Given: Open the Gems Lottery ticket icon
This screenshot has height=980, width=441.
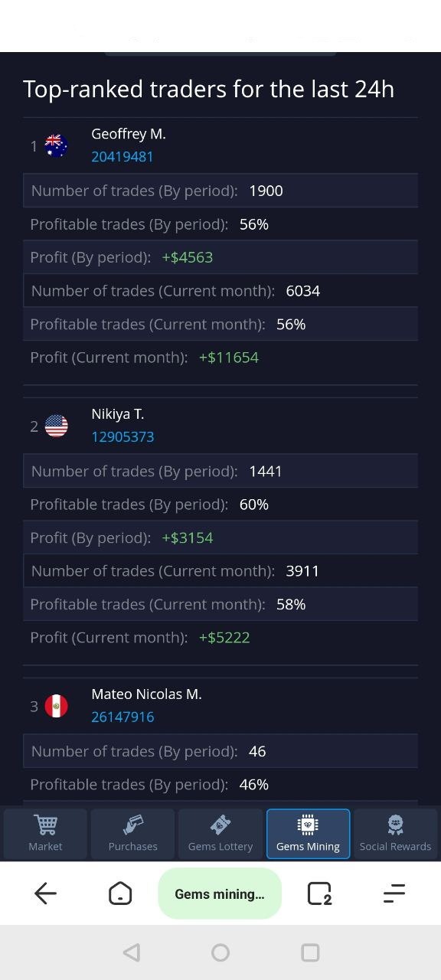Looking at the screenshot, I should coord(220,825).
